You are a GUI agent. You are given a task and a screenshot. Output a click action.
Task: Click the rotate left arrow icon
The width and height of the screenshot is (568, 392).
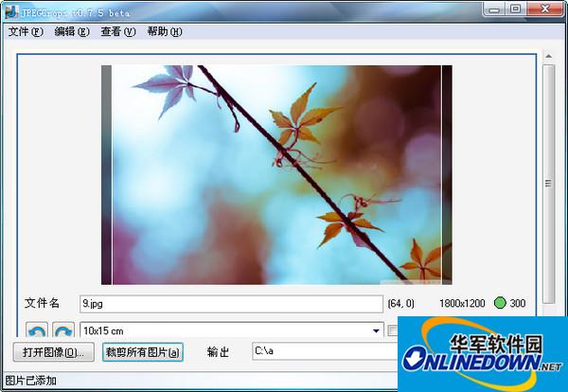36,330
